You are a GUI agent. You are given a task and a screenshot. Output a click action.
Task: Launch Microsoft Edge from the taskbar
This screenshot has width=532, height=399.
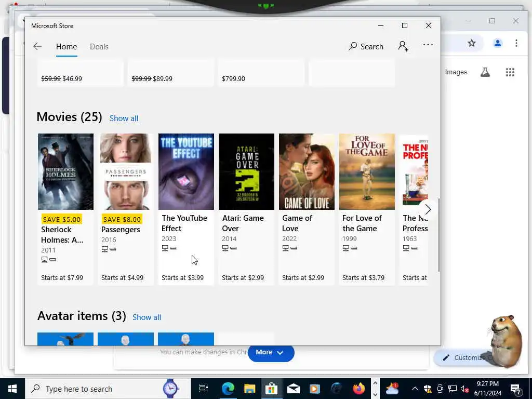point(228,389)
